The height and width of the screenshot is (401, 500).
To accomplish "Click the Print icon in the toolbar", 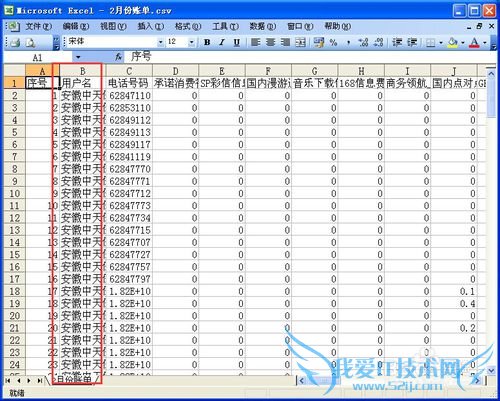I will (x=15, y=42).
